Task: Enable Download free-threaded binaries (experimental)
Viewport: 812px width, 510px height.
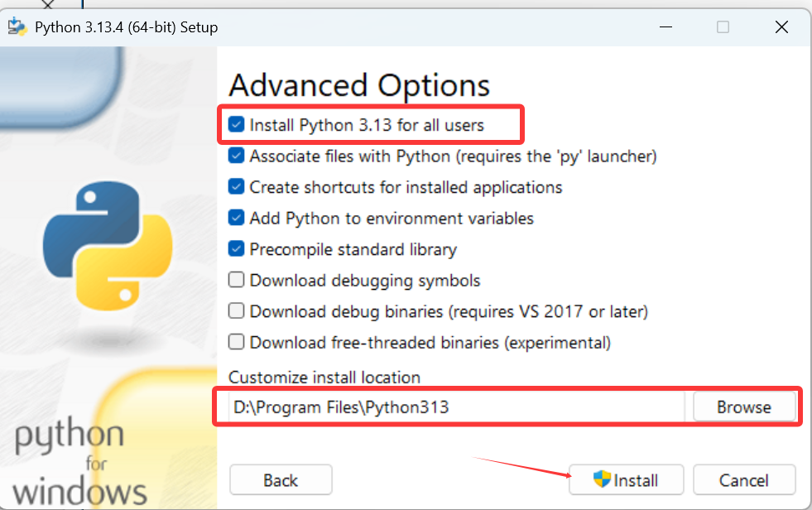Action: pos(236,342)
